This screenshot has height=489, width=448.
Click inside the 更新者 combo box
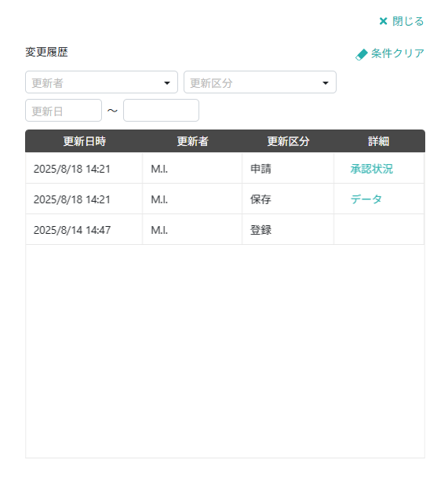(x=102, y=82)
